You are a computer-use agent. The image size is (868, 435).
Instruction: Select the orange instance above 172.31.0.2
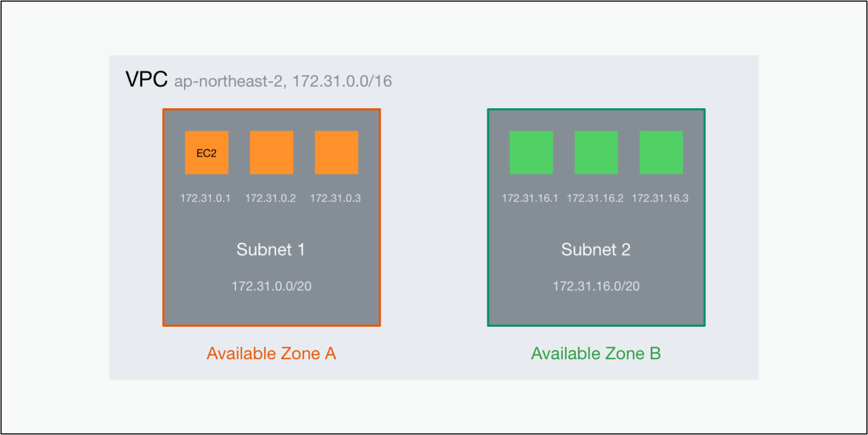click(271, 152)
